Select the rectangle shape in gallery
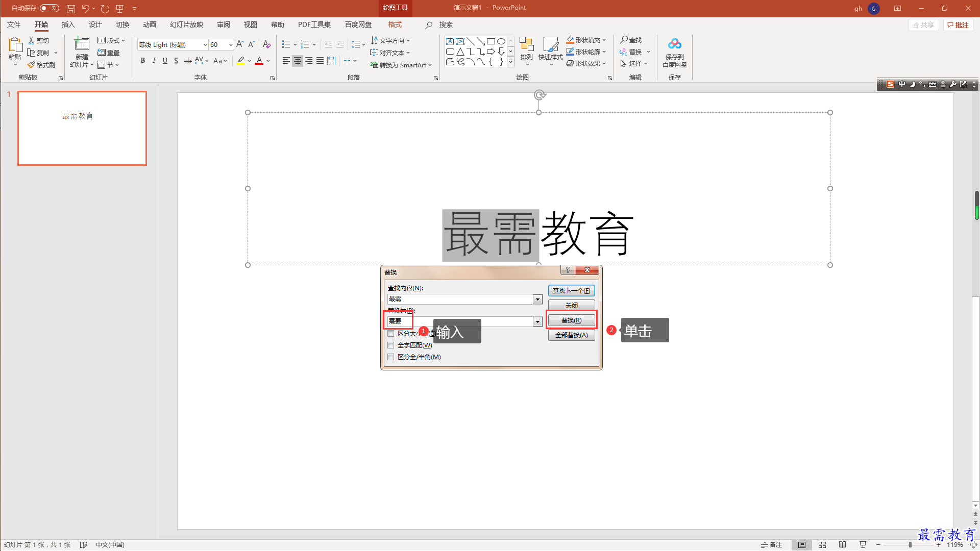Image resolution: width=980 pixels, height=551 pixels. [491, 41]
